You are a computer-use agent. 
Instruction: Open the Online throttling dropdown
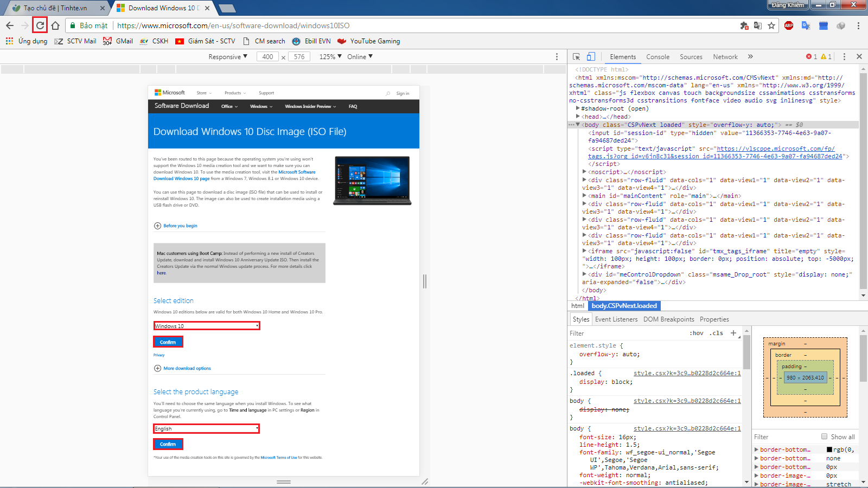[x=360, y=56]
